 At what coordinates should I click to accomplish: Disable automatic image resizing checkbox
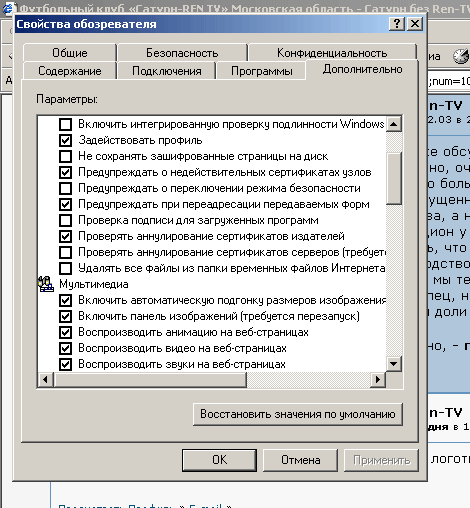pyautogui.click(x=65, y=300)
